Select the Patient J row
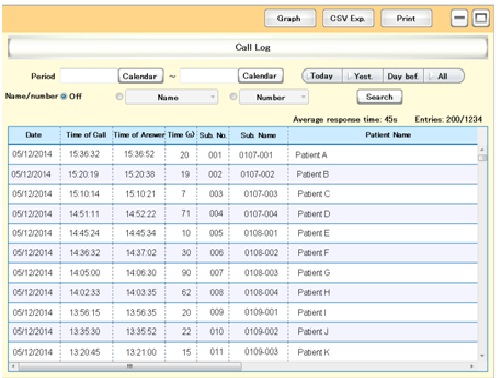The height and width of the screenshot is (378, 498). pos(243,332)
